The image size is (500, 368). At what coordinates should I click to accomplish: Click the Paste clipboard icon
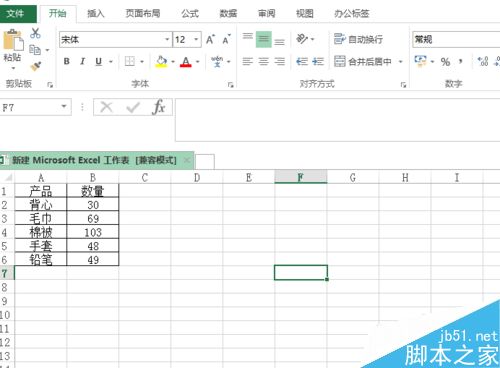13,40
